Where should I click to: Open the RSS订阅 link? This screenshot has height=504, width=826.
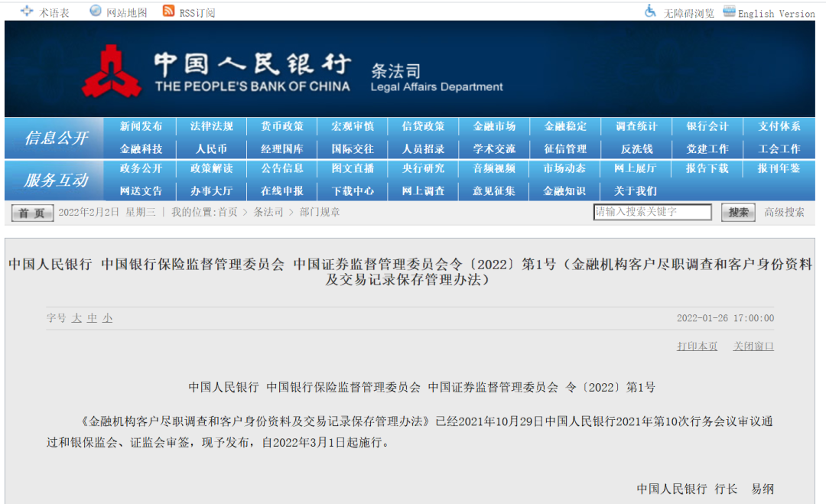pyautogui.click(x=197, y=13)
